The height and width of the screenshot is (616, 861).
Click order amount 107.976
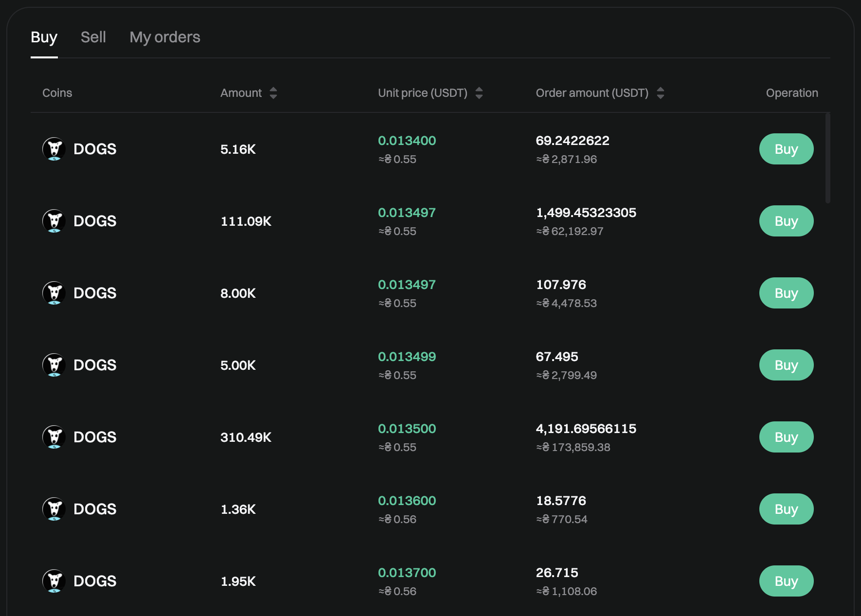tap(561, 285)
